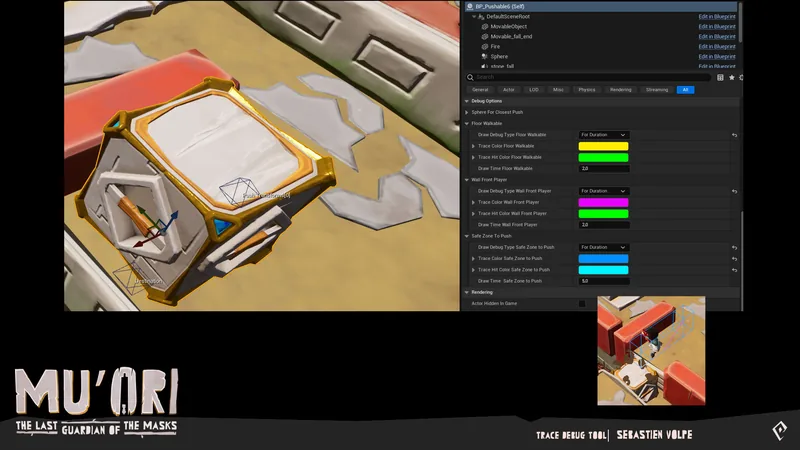
Task: Filter details by LOD tab
Action: click(534, 90)
